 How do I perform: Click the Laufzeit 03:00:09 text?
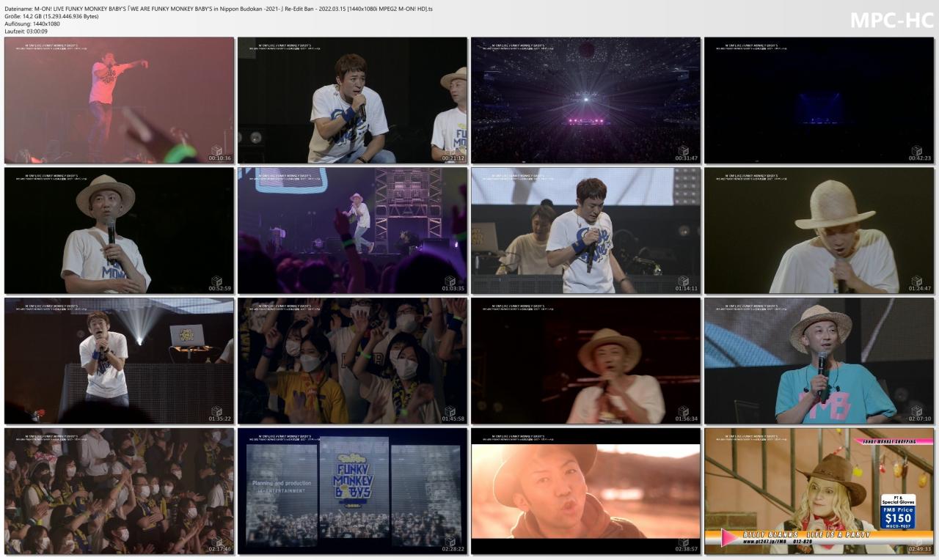tap(26, 31)
